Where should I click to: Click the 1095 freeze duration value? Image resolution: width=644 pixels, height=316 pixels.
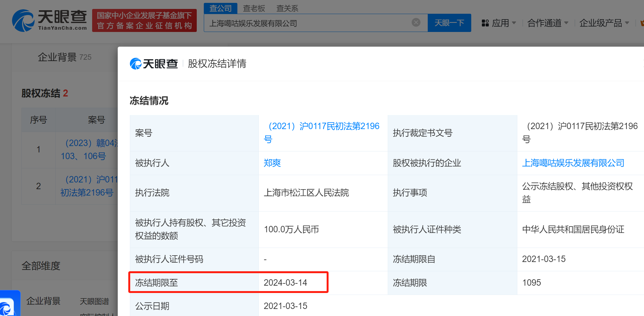click(x=531, y=283)
